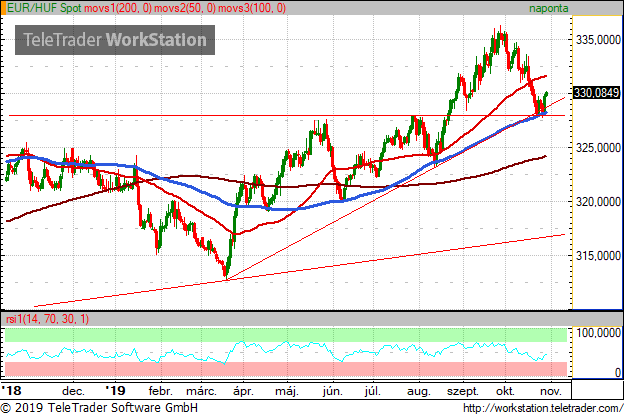Image resolution: width=624 pixels, height=417 pixels.
Task: Click the 'máj.' month label
Action: click(287, 391)
